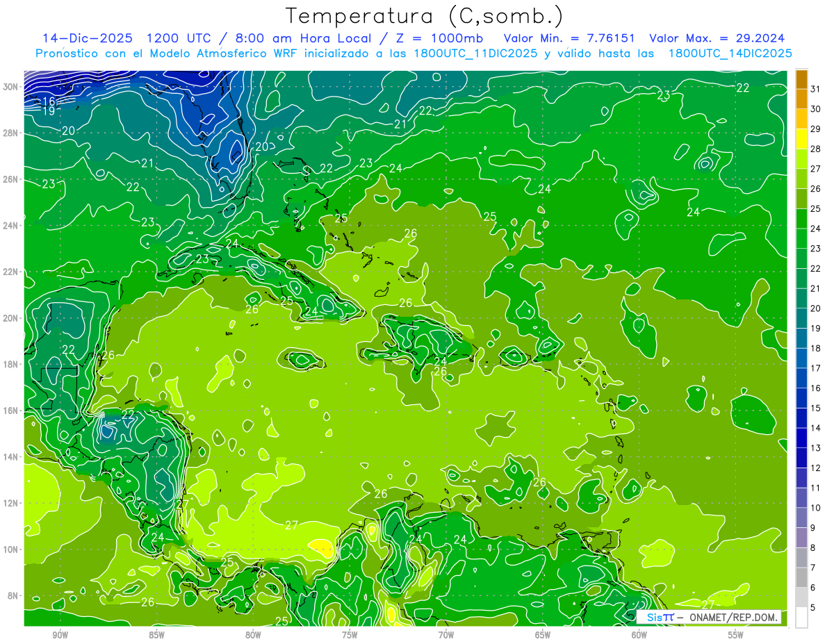The height and width of the screenshot is (644, 834).
Task: Click the "70W" longitude axis label
Action: 446,635
